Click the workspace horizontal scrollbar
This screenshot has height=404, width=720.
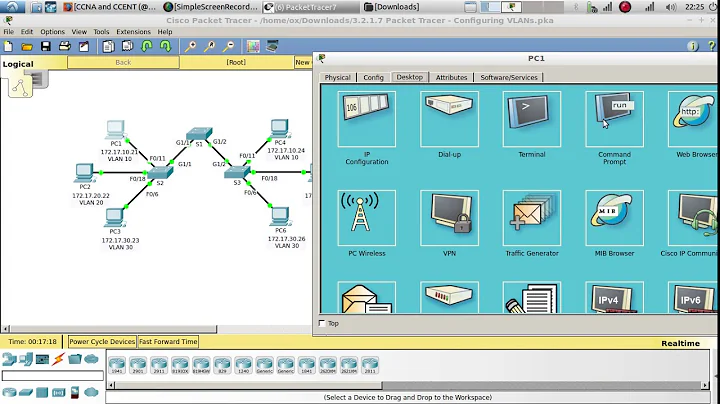coord(113,329)
